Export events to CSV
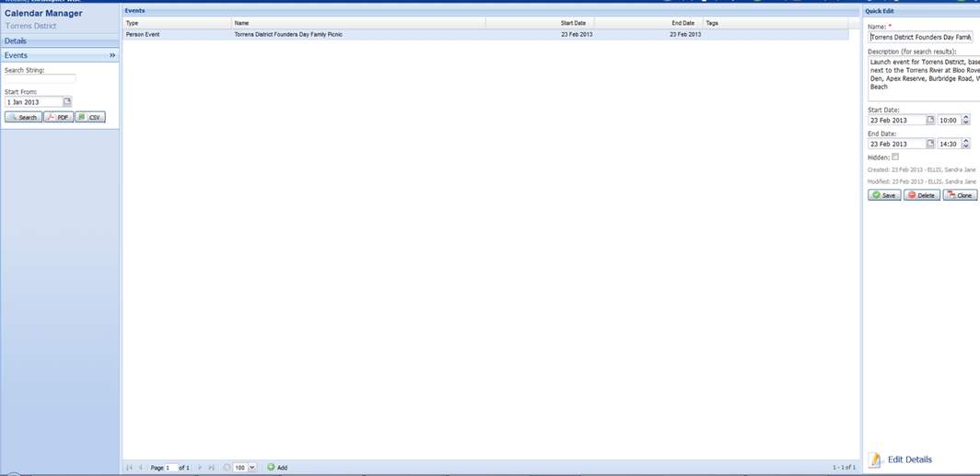Viewport: 980px width, 476px height. [x=90, y=117]
